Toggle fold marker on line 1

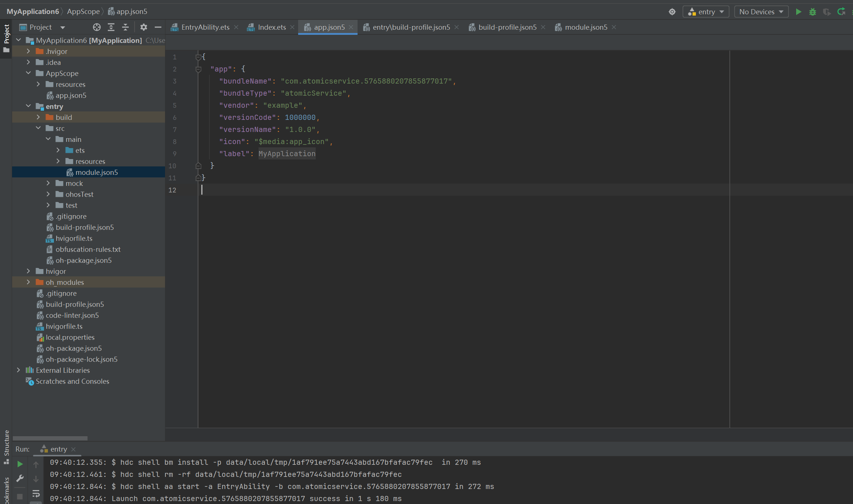point(198,57)
